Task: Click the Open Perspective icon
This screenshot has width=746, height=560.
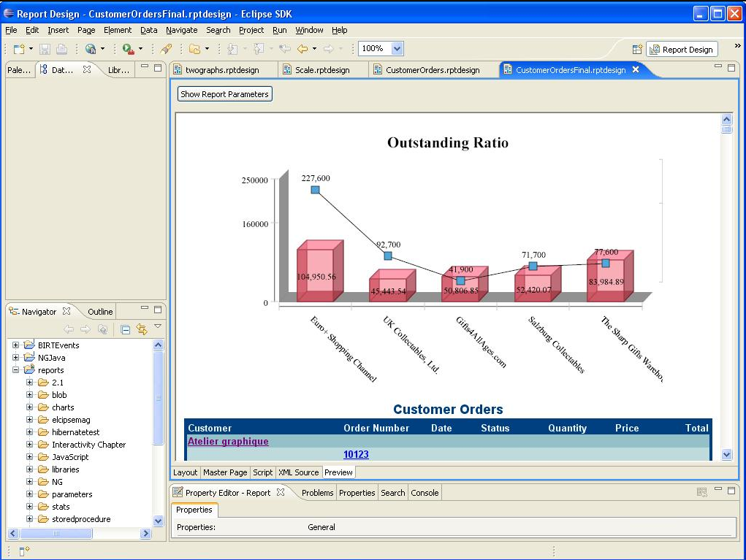Action: 637,49
